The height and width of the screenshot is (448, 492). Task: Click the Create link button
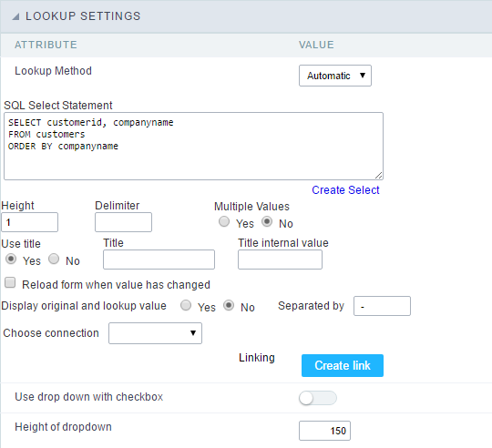(x=343, y=365)
